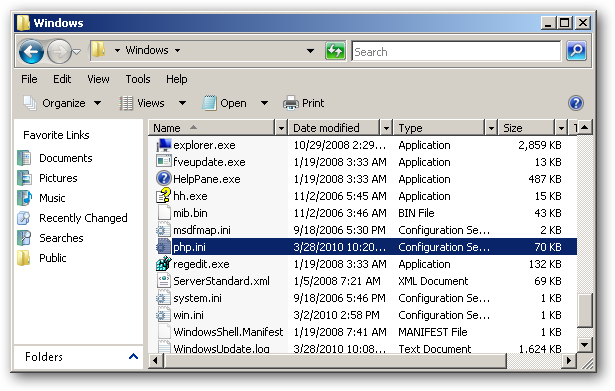Expand the Open dropdown arrow
Image resolution: width=615 pixels, height=391 pixels.
click(x=264, y=103)
